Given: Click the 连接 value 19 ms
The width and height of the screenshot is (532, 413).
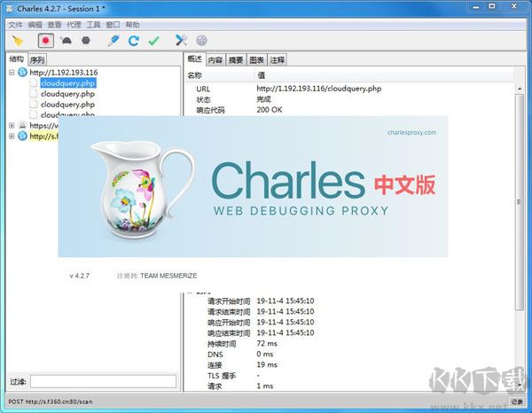Looking at the screenshot, I should pyautogui.click(x=267, y=365).
